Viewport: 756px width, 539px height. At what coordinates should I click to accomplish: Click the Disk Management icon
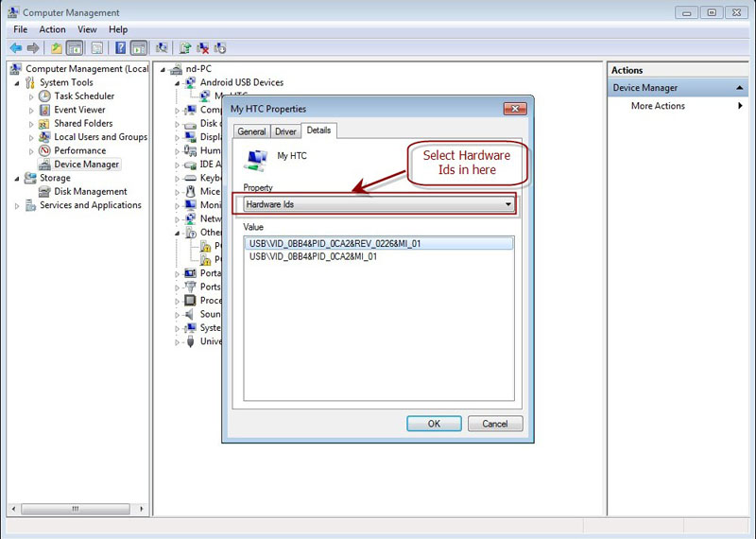pos(44,192)
